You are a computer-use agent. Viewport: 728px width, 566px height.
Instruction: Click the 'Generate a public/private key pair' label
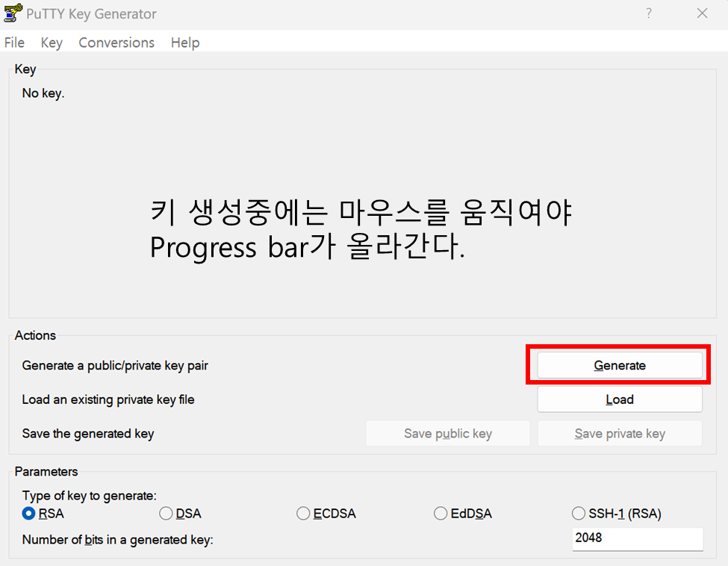(115, 365)
